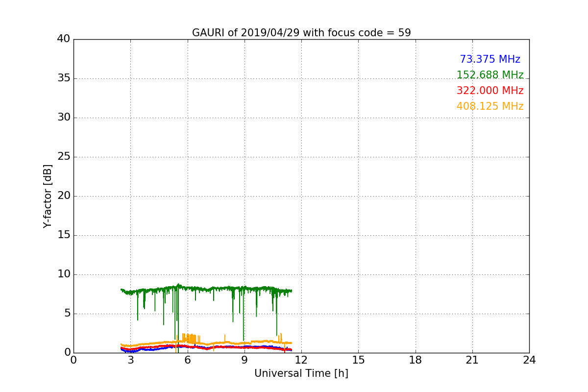Image resolution: width=588 pixels, height=392 pixels.
Task: Click the x-axis tick label 18
Action: coord(416,360)
